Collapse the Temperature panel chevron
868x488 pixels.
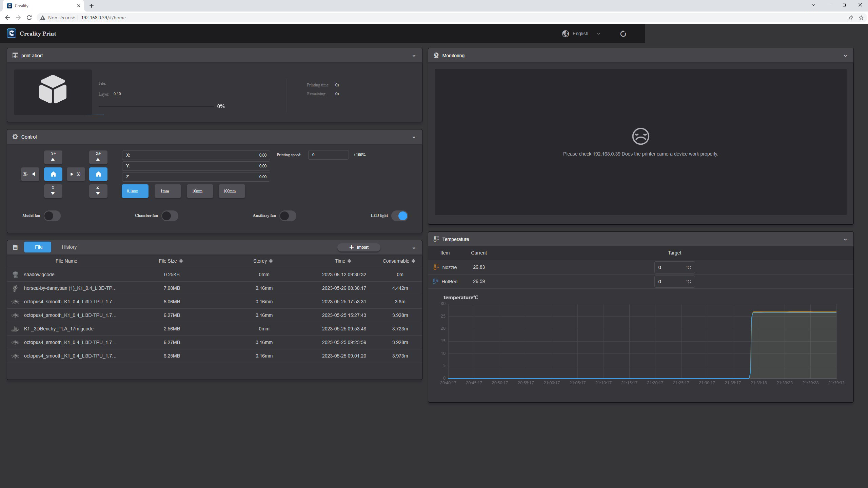845,240
